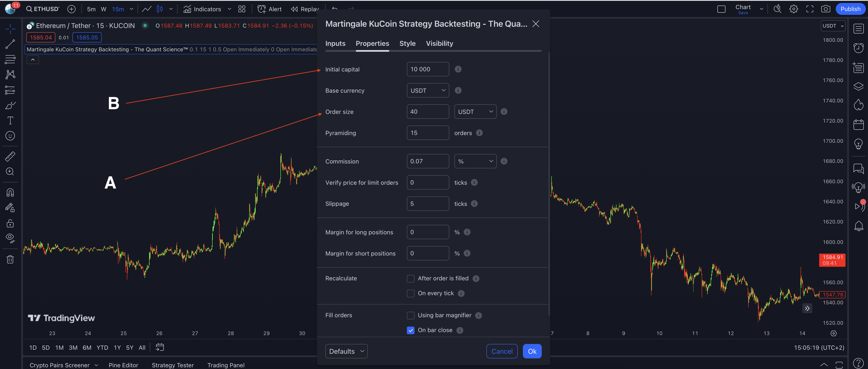Screen dimensions: 868x369
Task: Open the Strategy Tester tab
Action: tap(172, 365)
